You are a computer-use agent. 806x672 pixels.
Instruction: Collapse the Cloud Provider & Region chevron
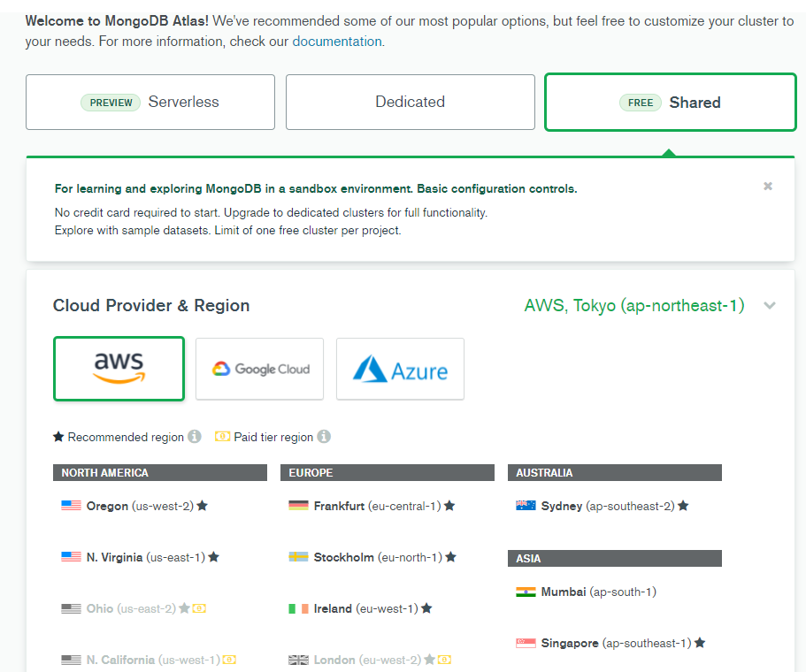[x=770, y=306]
